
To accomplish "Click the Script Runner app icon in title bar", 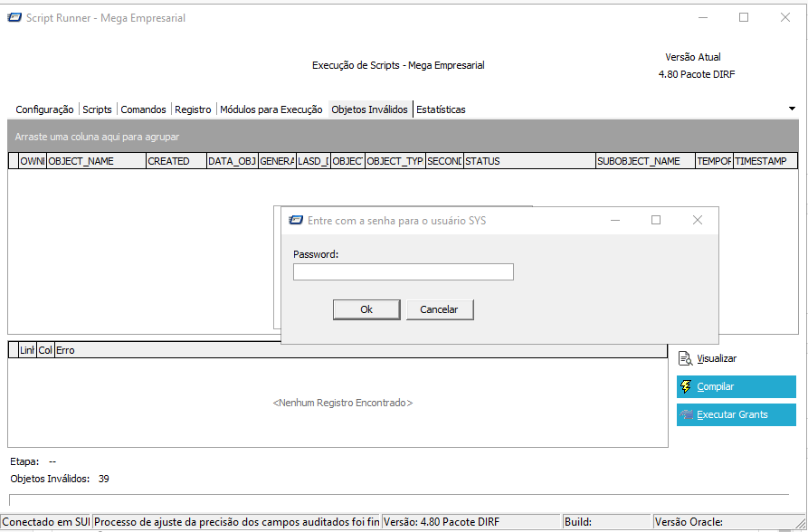I will point(14,17).
